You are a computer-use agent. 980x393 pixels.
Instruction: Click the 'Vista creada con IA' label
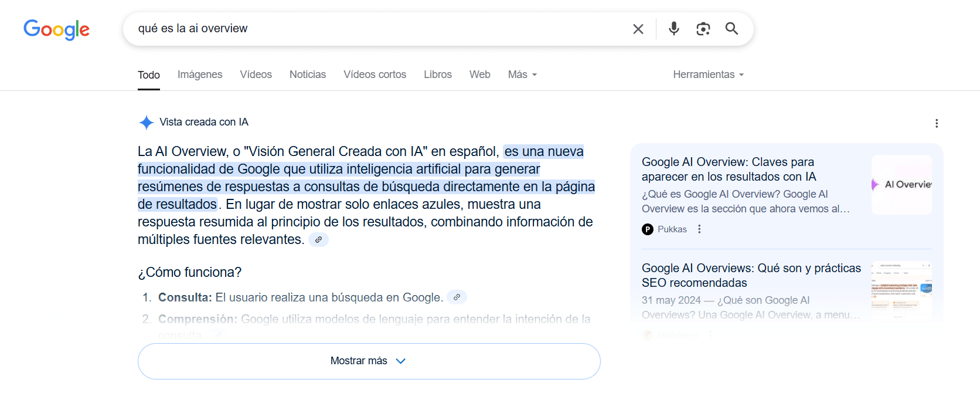[204, 122]
